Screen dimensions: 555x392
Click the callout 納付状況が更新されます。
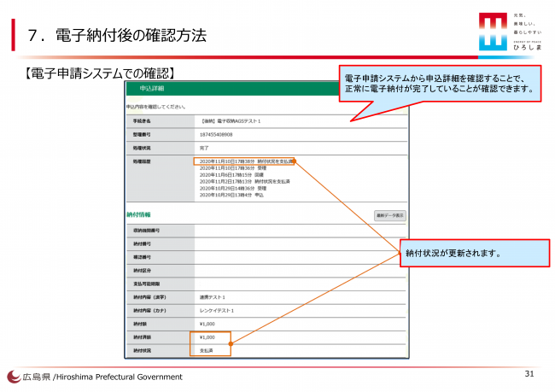click(471, 253)
